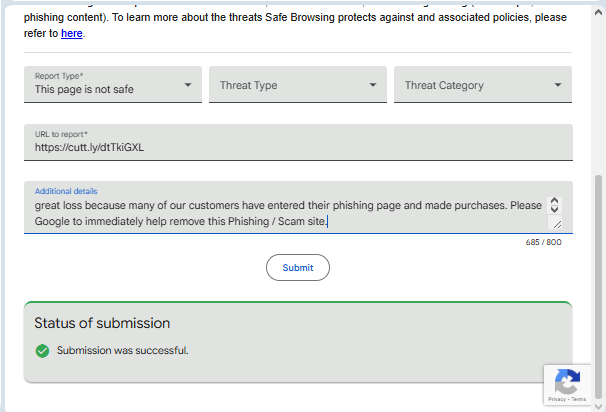Image resolution: width=606 pixels, height=412 pixels.
Task: Click the reCAPTCHA badge logo
Action: (567, 381)
